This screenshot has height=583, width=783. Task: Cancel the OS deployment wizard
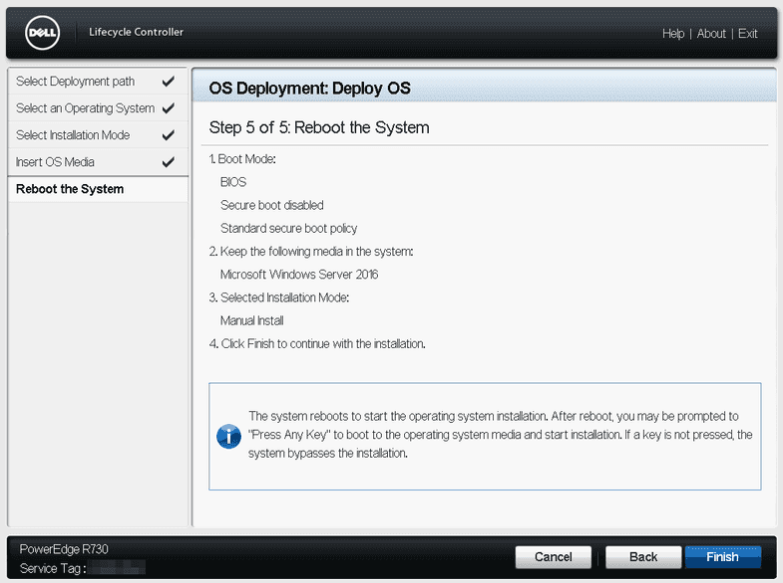(553, 557)
